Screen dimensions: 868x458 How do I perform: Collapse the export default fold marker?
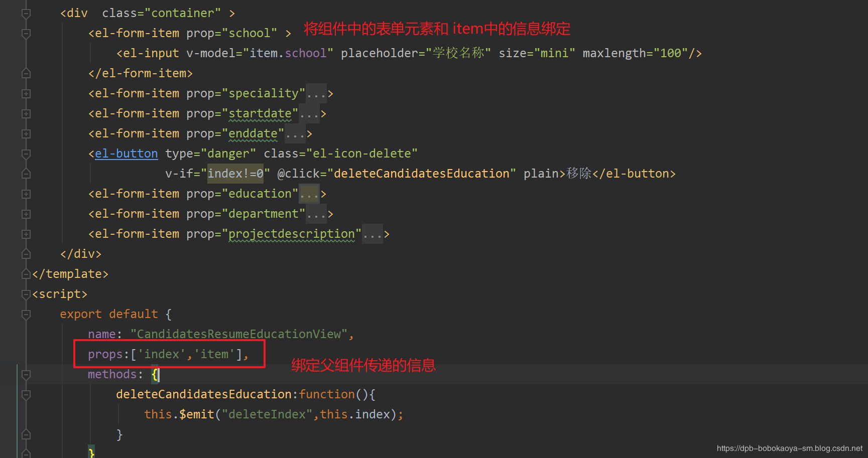(26, 315)
